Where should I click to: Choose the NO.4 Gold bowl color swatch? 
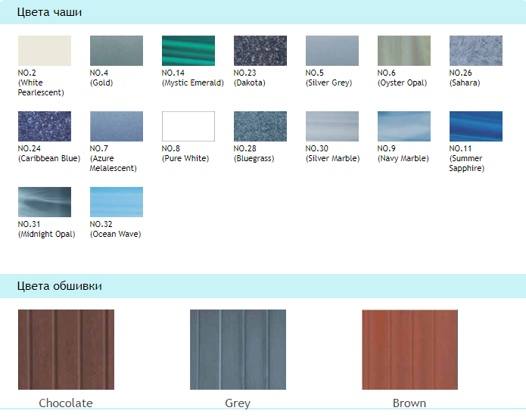coord(117,51)
